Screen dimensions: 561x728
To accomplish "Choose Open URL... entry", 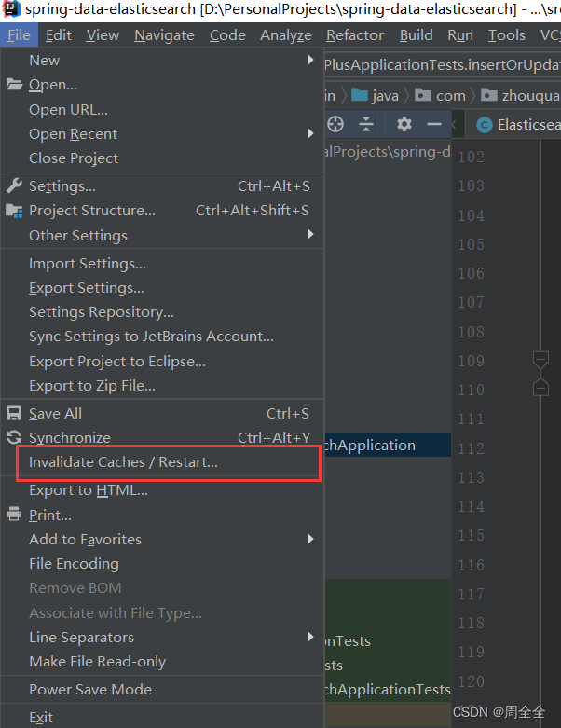I will [162, 110].
